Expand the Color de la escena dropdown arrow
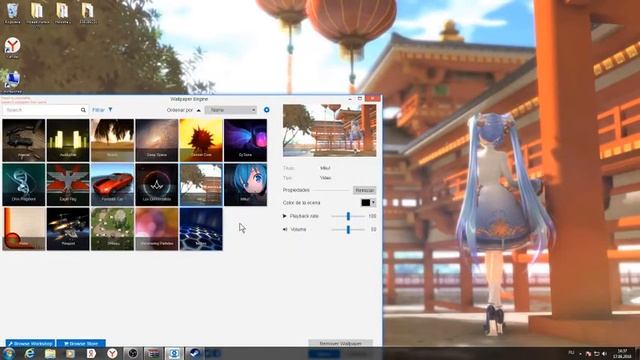Viewport: 640px width, 360px height. click(373, 202)
